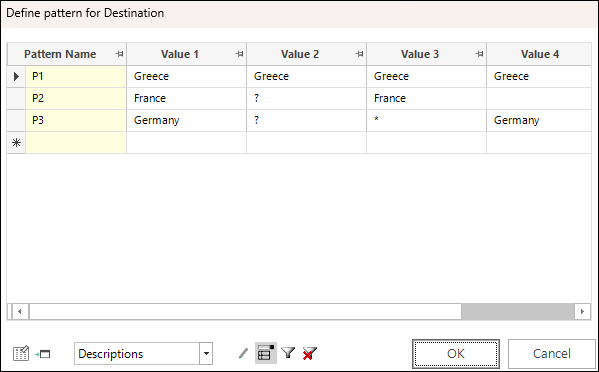Click the green arrow window icon
Viewport: 599px width, 372px height.
point(43,354)
